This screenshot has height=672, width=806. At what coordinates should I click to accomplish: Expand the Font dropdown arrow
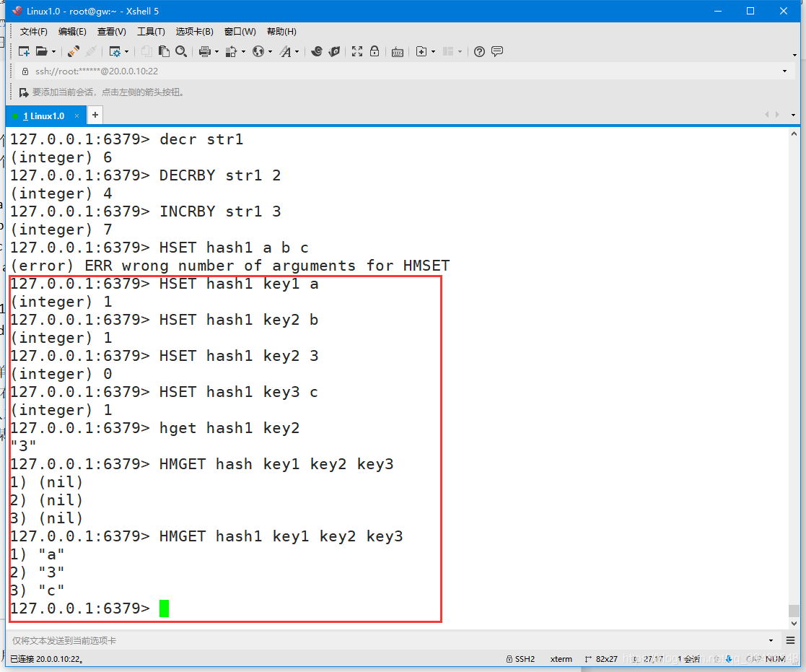click(297, 52)
